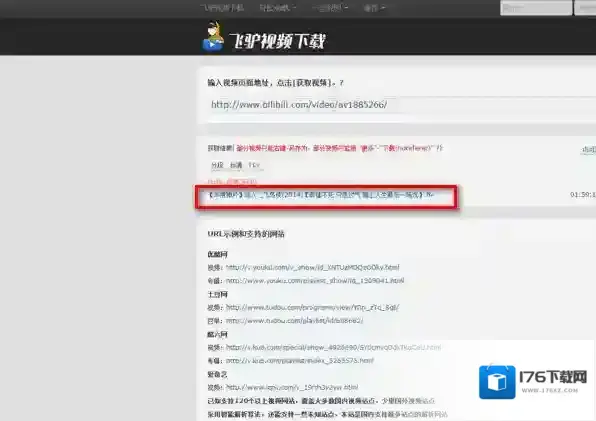Screen dimensions: 596x421
Task: Open the Tudou playlist example link
Action: click(x=295, y=321)
